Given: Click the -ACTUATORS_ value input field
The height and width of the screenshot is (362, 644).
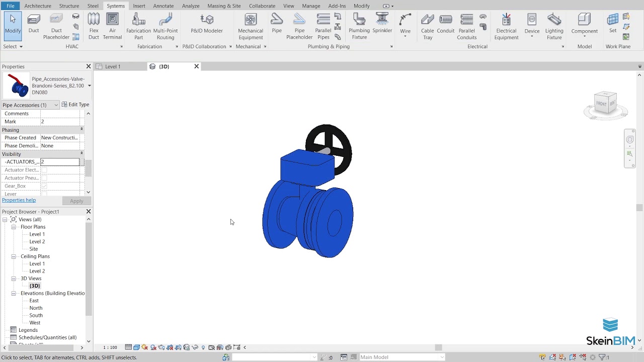Looking at the screenshot, I should tap(60, 162).
